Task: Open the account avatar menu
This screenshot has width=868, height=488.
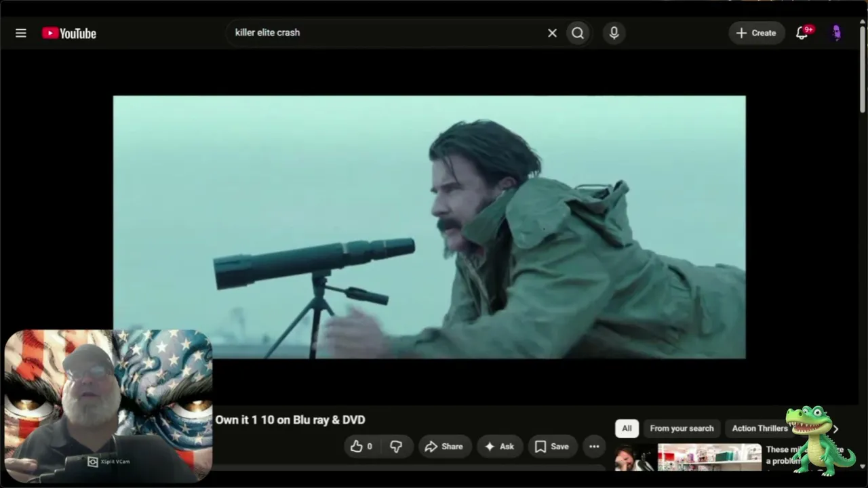Action: pos(836,33)
